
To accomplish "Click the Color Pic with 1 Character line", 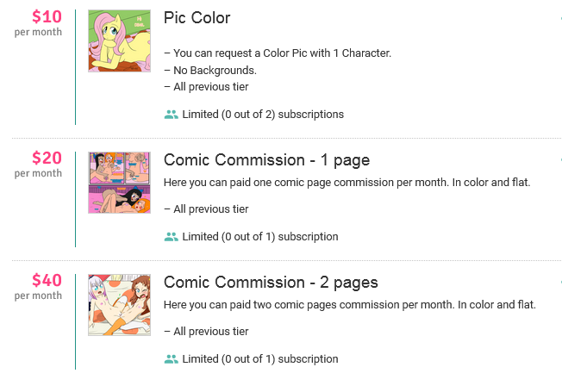I will click(278, 53).
